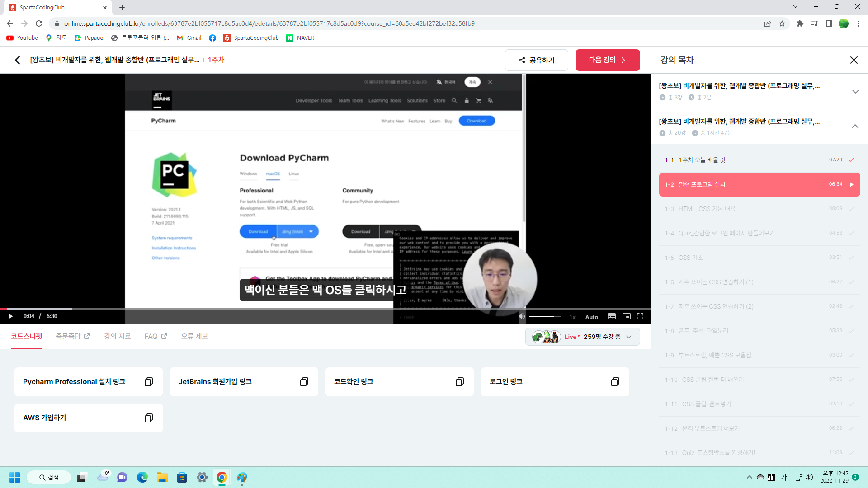Open the Papago bookmark
Screen dimensions: 868x488
[89, 38]
